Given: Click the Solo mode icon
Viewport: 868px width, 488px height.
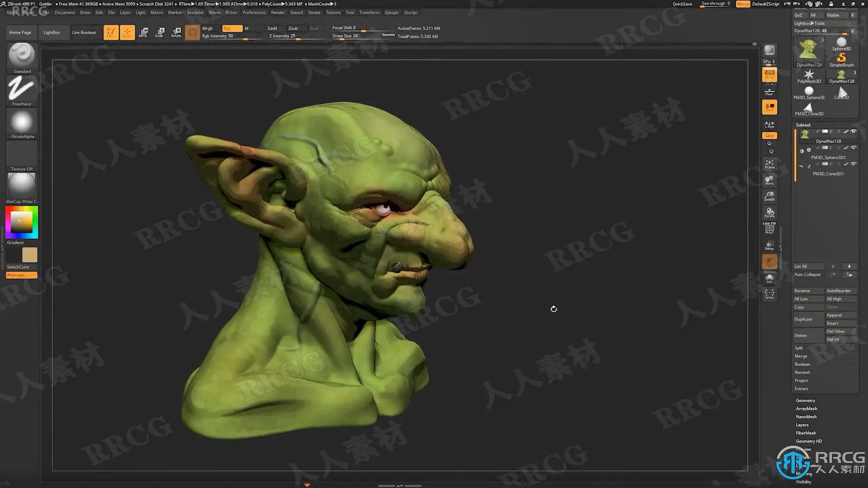Looking at the screenshot, I should [x=769, y=278].
